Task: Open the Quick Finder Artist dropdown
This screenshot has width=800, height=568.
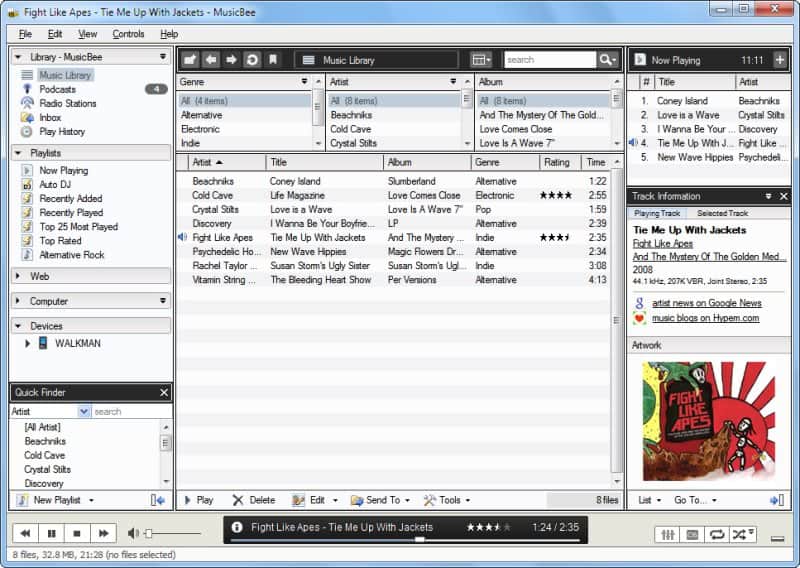Action: (84, 411)
